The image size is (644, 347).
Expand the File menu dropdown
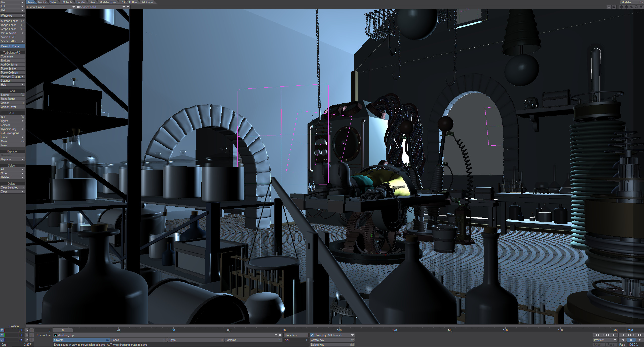click(12, 2)
